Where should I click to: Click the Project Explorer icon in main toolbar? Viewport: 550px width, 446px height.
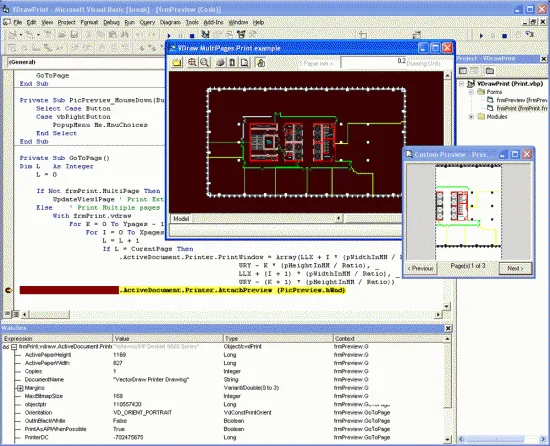pyautogui.click(x=206, y=34)
